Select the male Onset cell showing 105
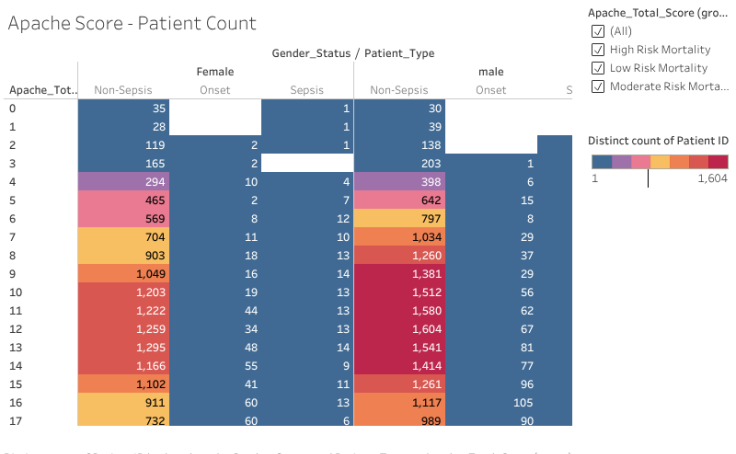Image resolution: width=736 pixels, height=454 pixels. point(491,401)
